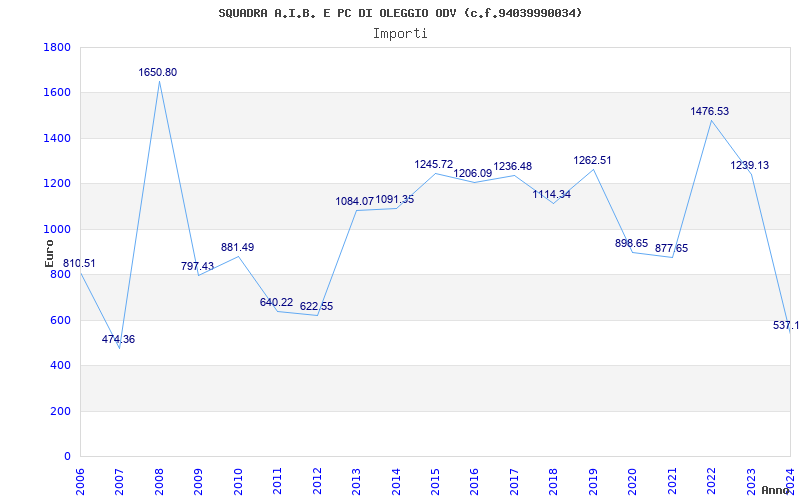
Task: Click the 1800 y-axis tick label
Action: click(57, 47)
